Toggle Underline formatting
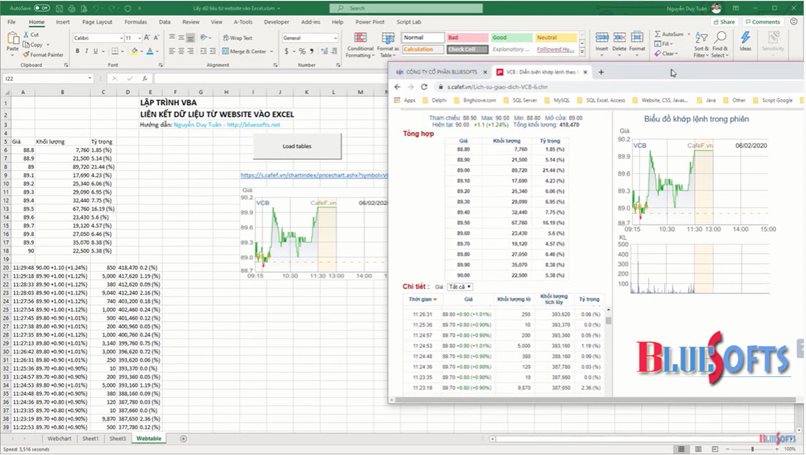806x455 pixels. 95,51
